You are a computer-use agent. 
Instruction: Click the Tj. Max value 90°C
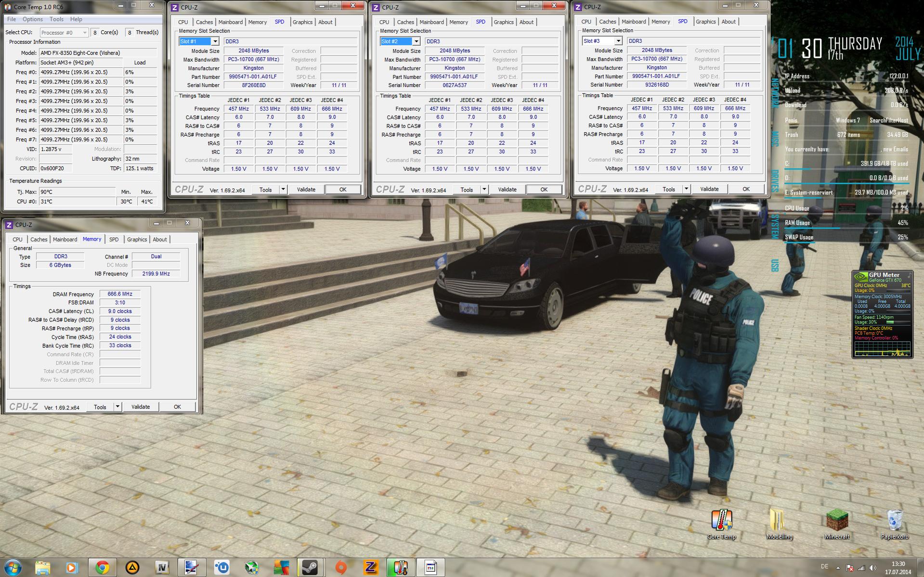tap(78, 192)
